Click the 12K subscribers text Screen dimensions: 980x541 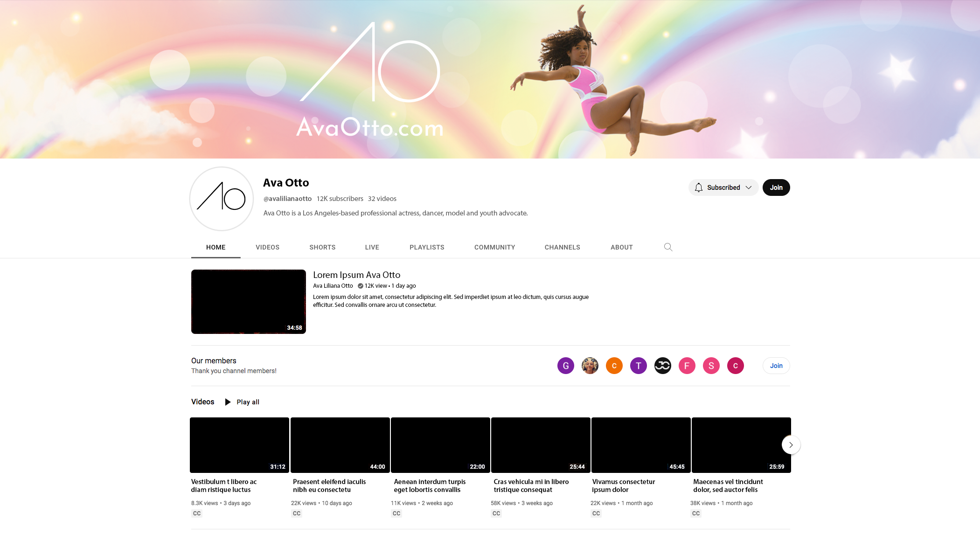point(340,199)
